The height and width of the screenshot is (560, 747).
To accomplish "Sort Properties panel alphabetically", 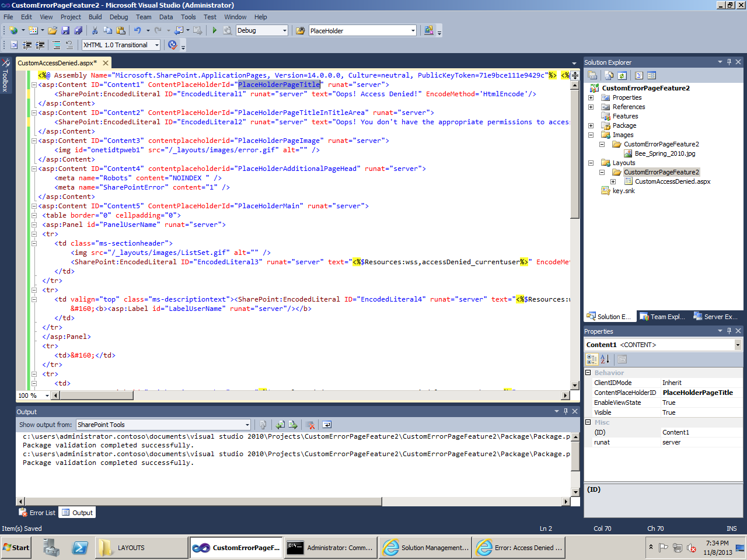I will point(605,359).
